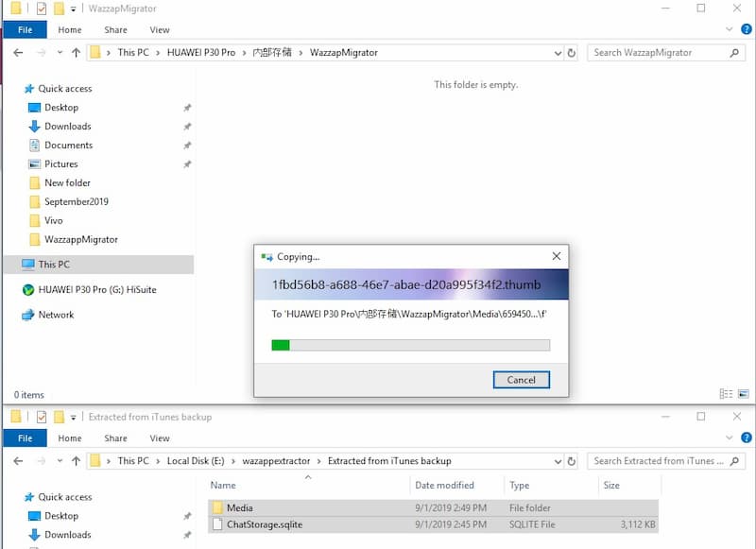Select wazappextractor in address bar
This screenshot has height=549, width=756.
coord(276,461)
